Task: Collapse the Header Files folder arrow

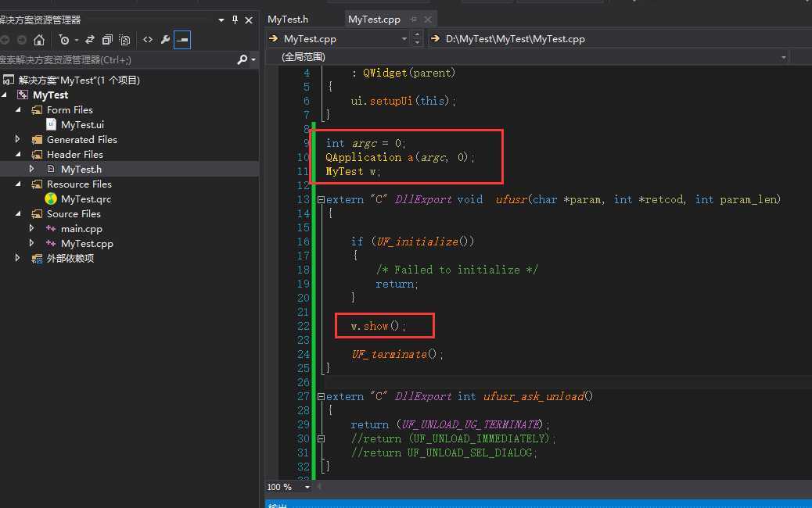Action: click(x=19, y=154)
